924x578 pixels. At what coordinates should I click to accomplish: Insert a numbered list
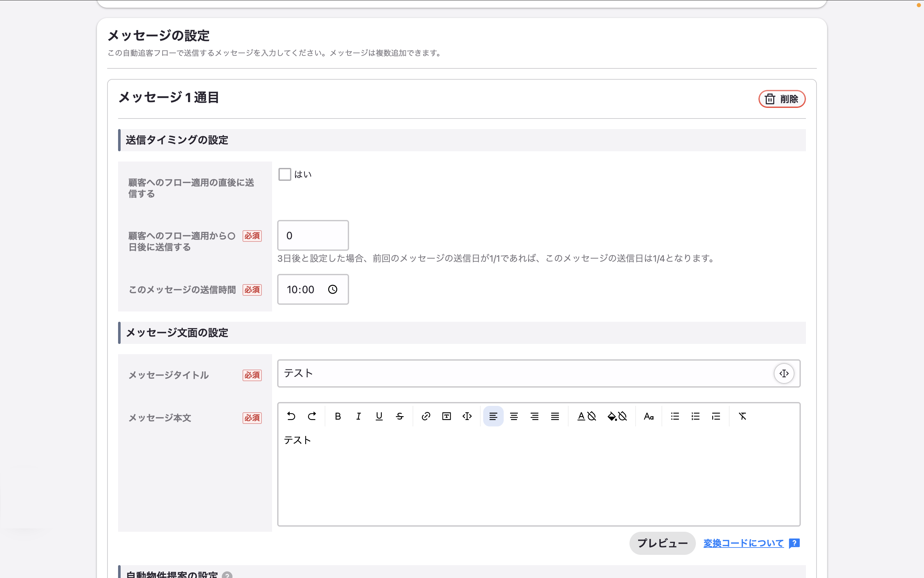point(696,416)
